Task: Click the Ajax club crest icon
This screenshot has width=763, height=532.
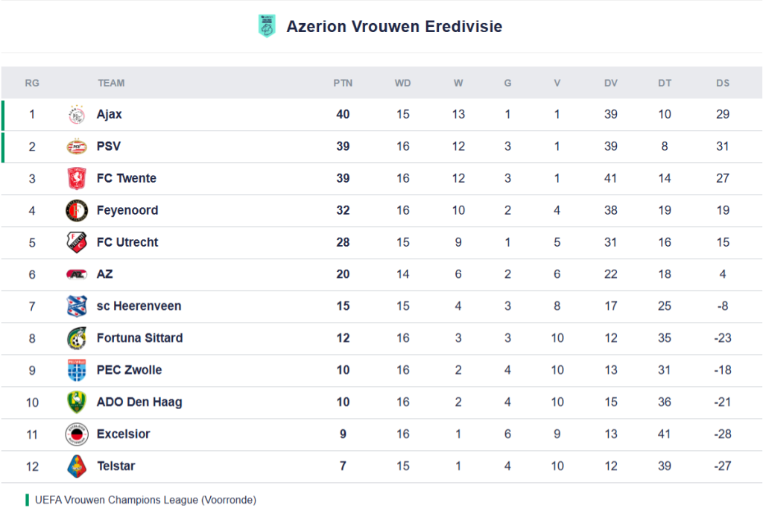Action: pos(77,115)
